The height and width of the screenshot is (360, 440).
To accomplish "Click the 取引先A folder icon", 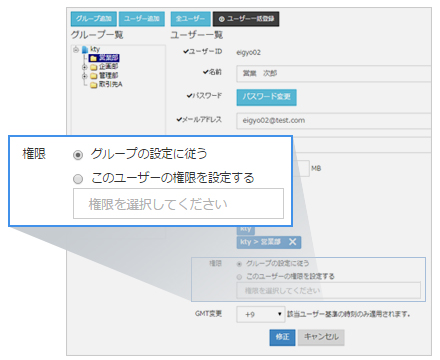I will pyautogui.click(x=94, y=85).
